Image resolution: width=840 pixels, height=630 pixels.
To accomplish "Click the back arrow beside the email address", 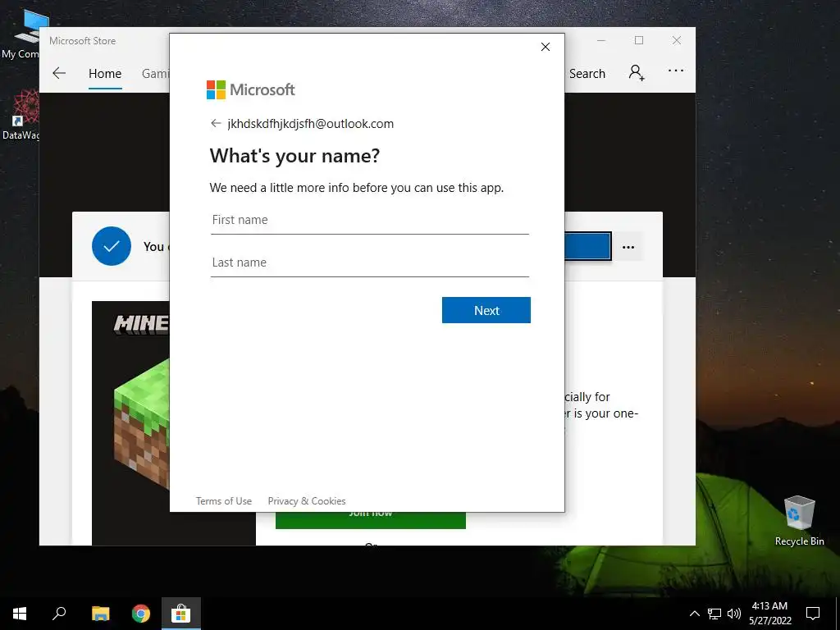I will coord(216,124).
